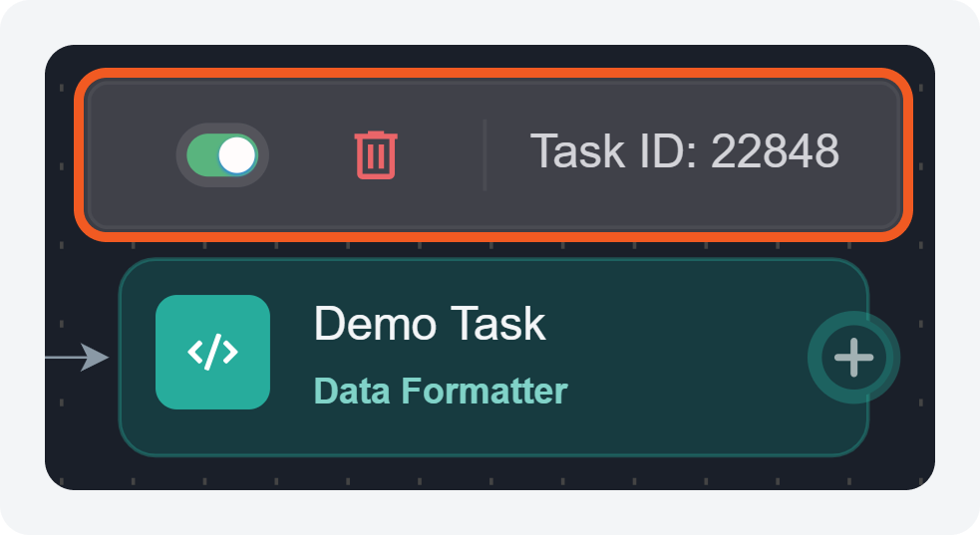Click the Demo Task title
The width and height of the screenshot is (980, 535).
pos(430,324)
